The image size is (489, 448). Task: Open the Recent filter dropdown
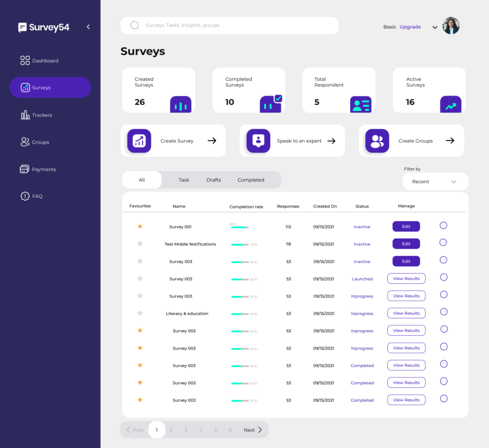tap(435, 182)
